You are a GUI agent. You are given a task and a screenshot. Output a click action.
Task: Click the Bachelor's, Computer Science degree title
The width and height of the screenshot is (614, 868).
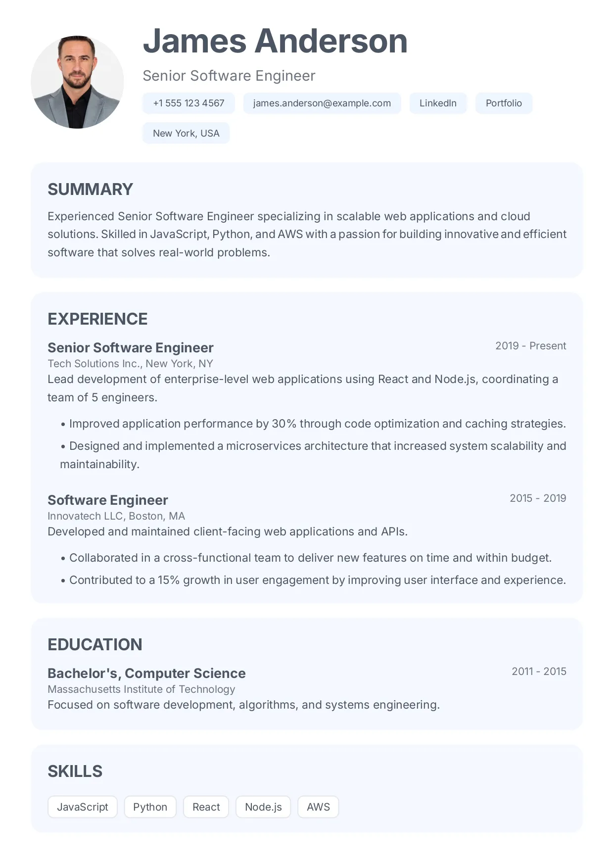click(x=146, y=674)
